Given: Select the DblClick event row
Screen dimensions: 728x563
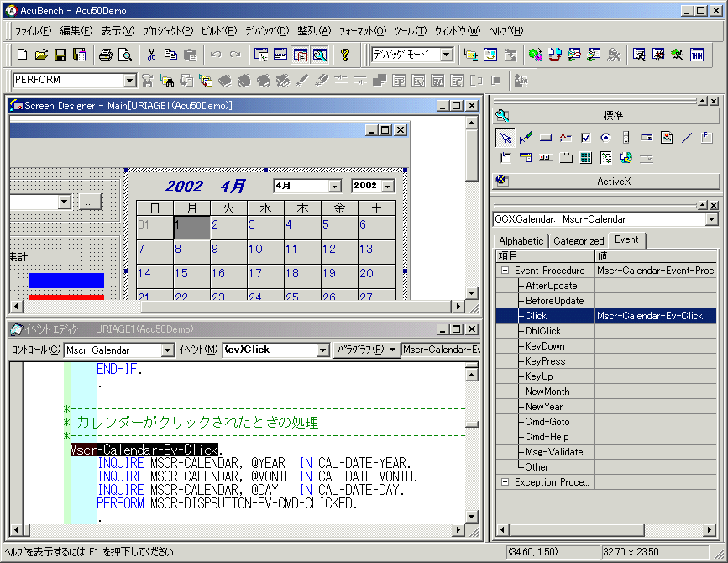Looking at the screenshot, I should (x=606, y=331).
